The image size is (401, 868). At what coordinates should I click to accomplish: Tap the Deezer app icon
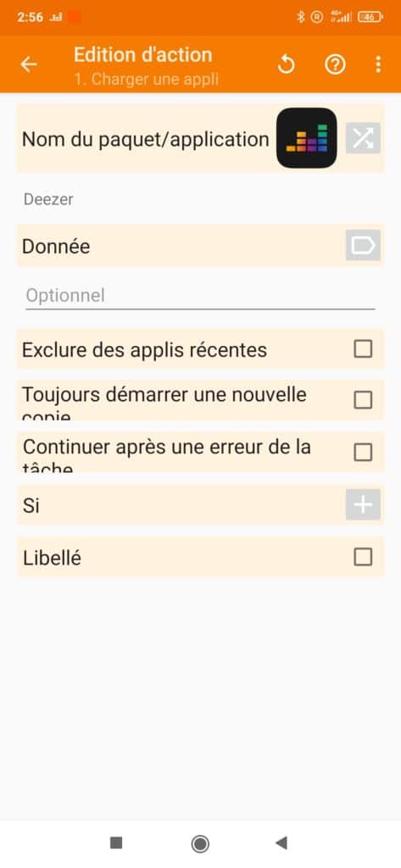pyautogui.click(x=306, y=138)
